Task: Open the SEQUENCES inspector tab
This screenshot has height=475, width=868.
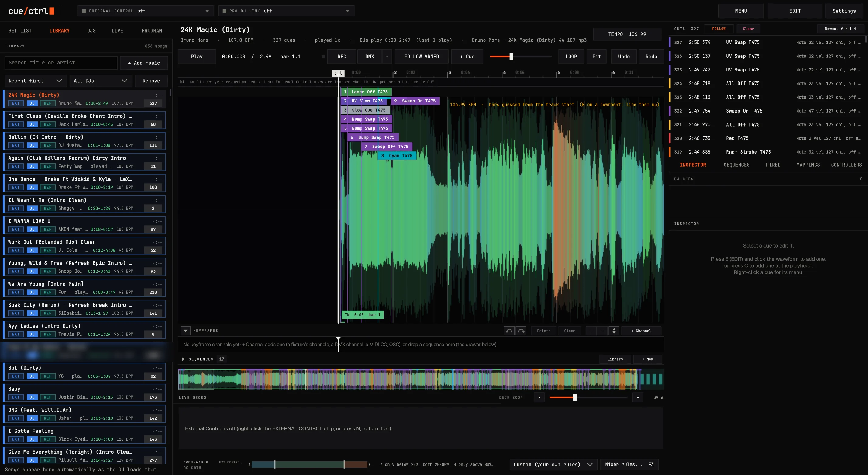Action: click(737, 165)
